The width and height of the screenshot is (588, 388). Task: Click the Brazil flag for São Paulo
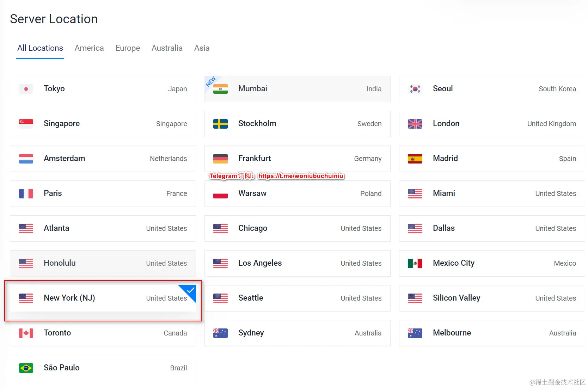pos(26,368)
